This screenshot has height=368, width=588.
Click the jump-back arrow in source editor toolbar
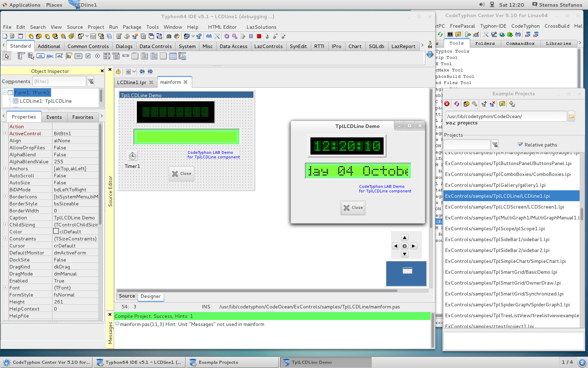coord(142,71)
